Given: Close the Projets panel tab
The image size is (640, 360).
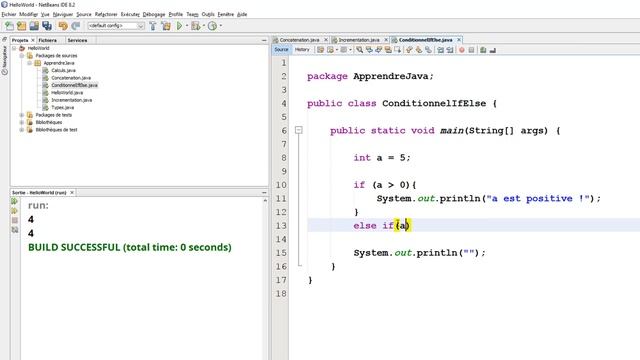Looking at the screenshot, I should click(x=33, y=40).
